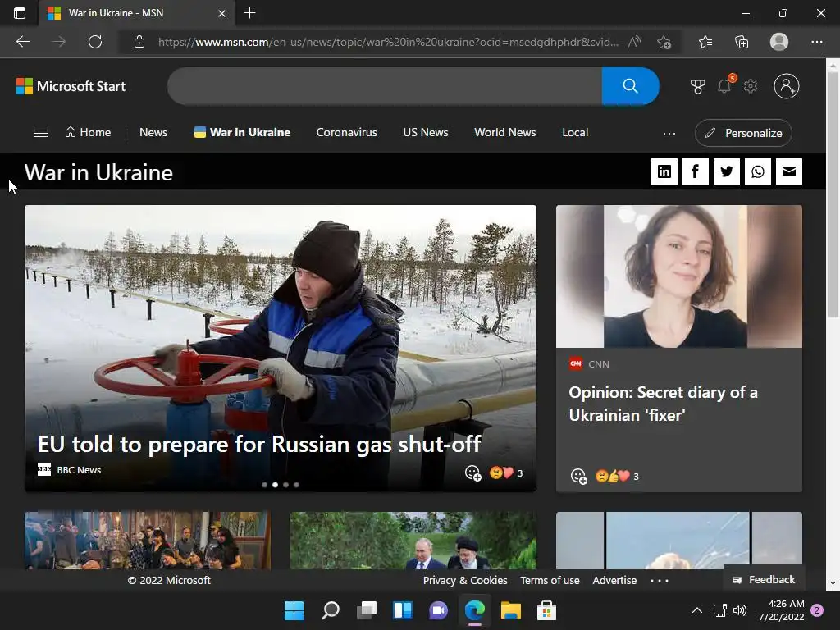Screen dimensions: 840x630
Task: Expand more footer links ellipsis
Action: [x=660, y=580]
